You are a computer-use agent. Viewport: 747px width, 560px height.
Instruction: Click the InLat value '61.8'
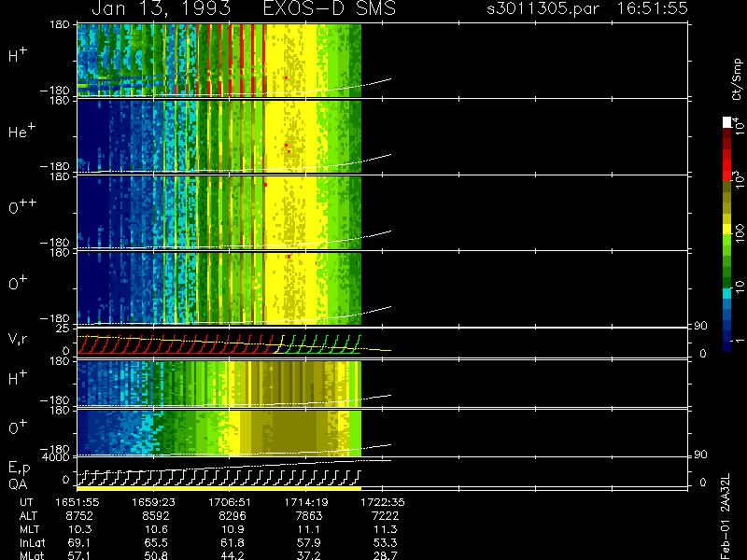click(x=233, y=542)
